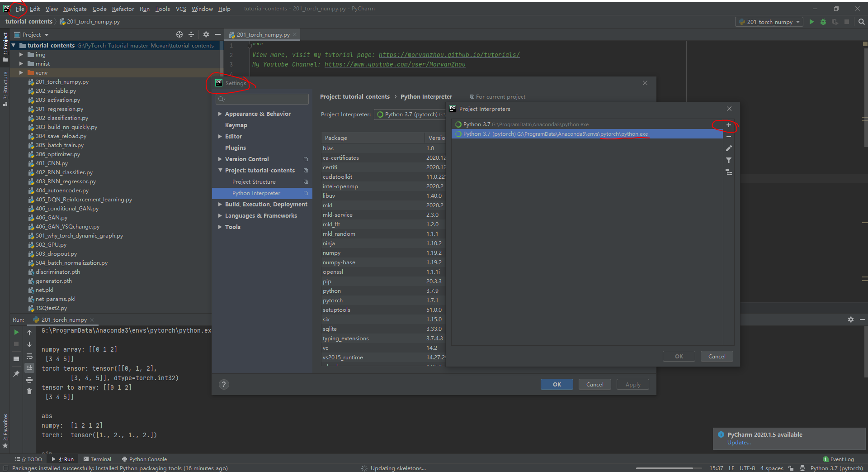Toggle soft-wrap in the run console
The image size is (868, 472).
pyautogui.click(x=29, y=357)
